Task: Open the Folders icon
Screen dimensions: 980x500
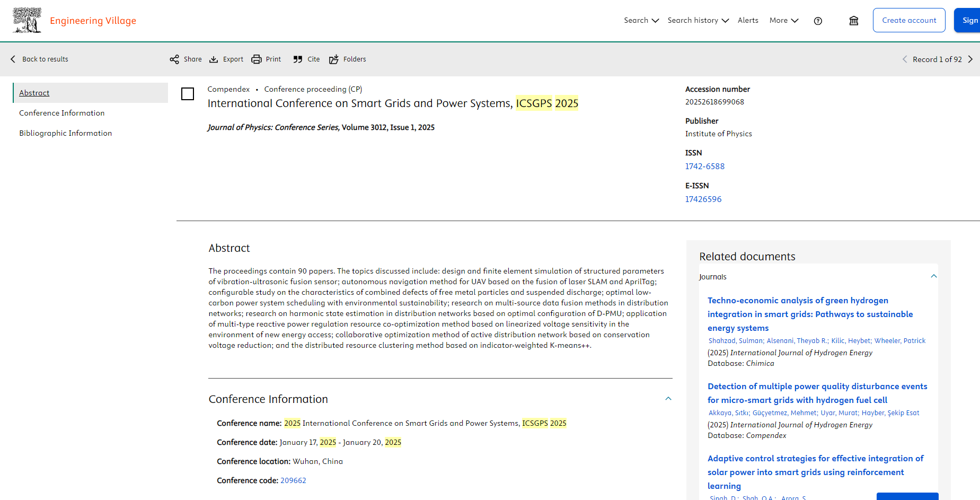Action: pos(334,59)
